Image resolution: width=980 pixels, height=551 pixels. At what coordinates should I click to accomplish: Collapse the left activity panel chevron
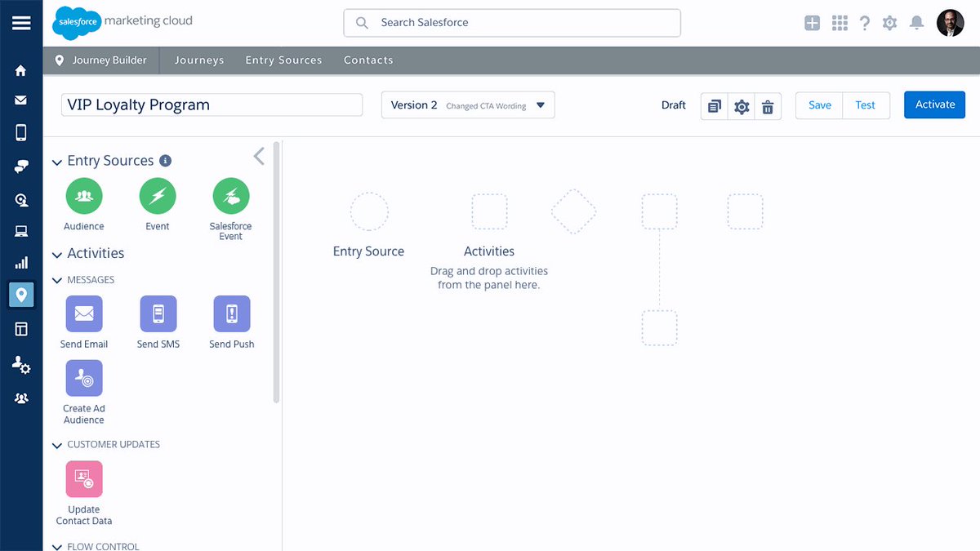click(259, 156)
